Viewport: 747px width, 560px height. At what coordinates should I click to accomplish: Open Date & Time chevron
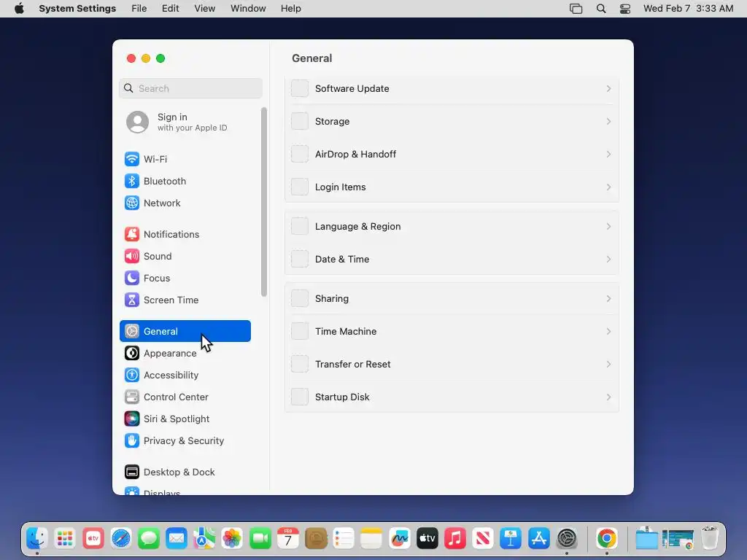608,260
